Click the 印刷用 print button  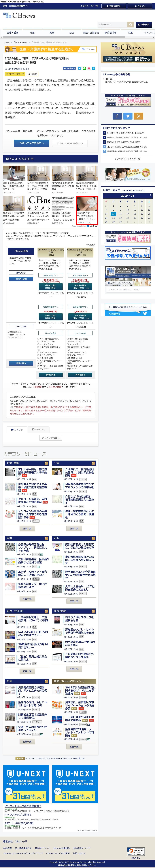point(33,74)
